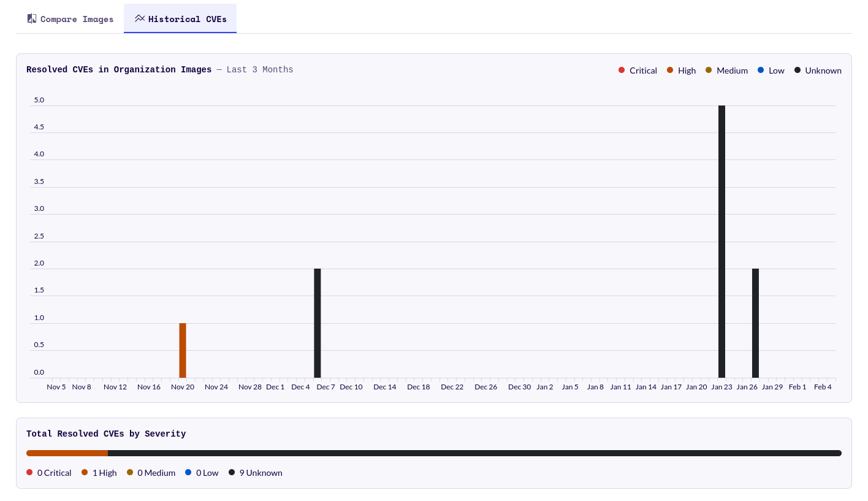
Task: Click the "9 Unknown" label
Action: tap(261, 472)
